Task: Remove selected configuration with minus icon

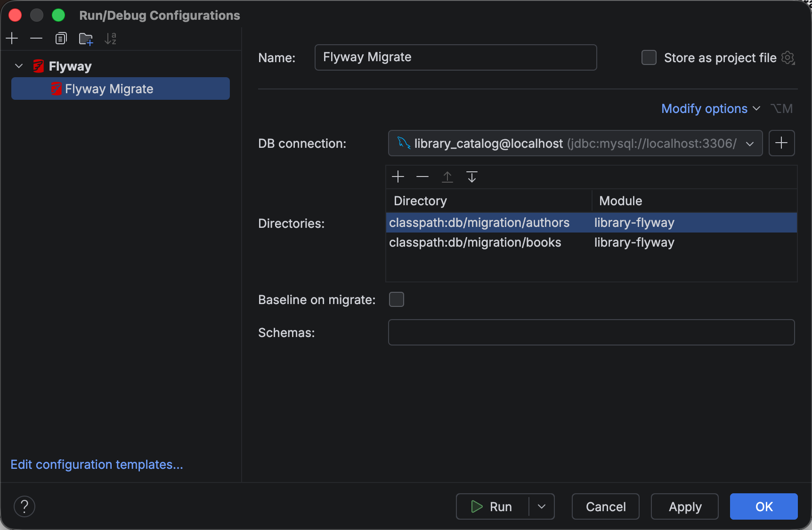Action: [x=36, y=38]
